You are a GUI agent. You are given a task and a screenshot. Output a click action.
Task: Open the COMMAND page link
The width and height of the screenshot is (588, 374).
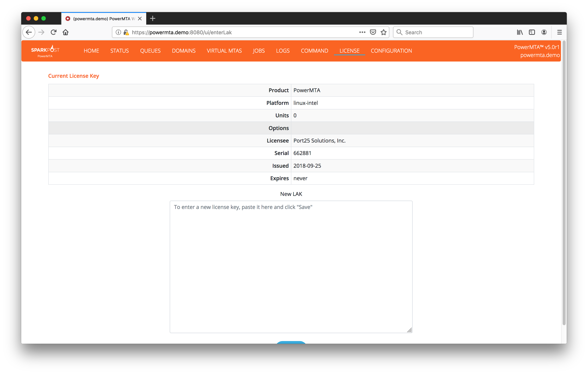(x=314, y=51)
